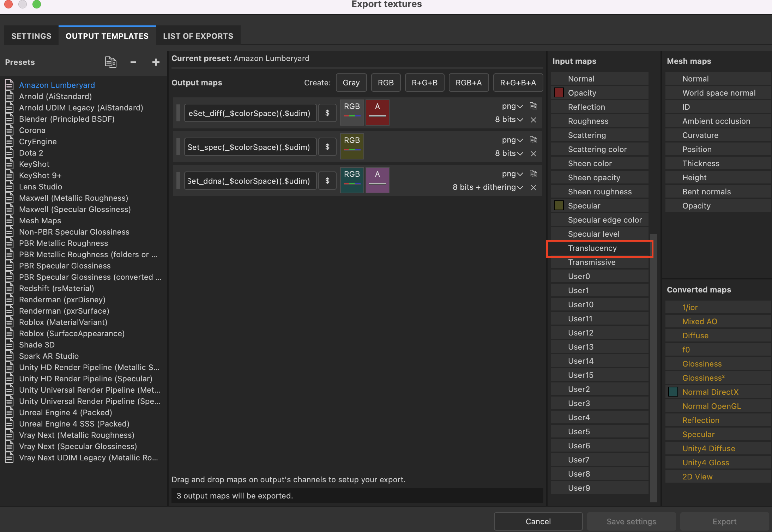
Task: Delete the selected preset with the minus icon
Action: (x=133, y=62)
